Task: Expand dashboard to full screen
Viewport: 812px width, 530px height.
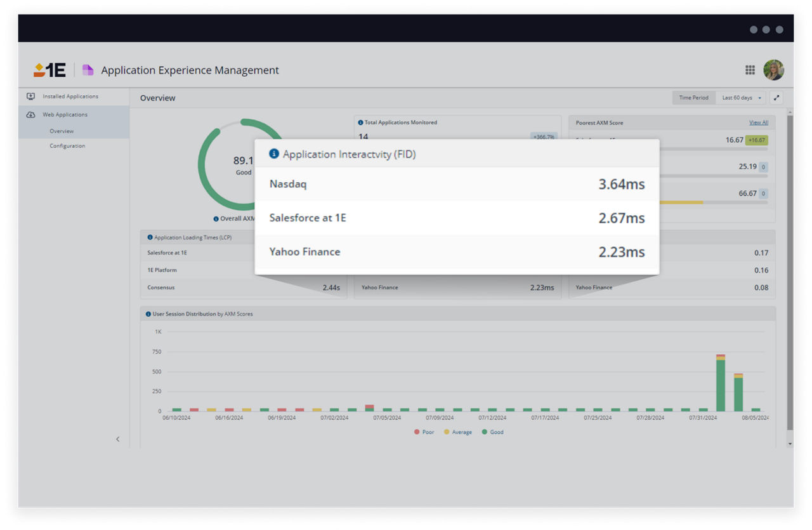Action: coord(776,98)
